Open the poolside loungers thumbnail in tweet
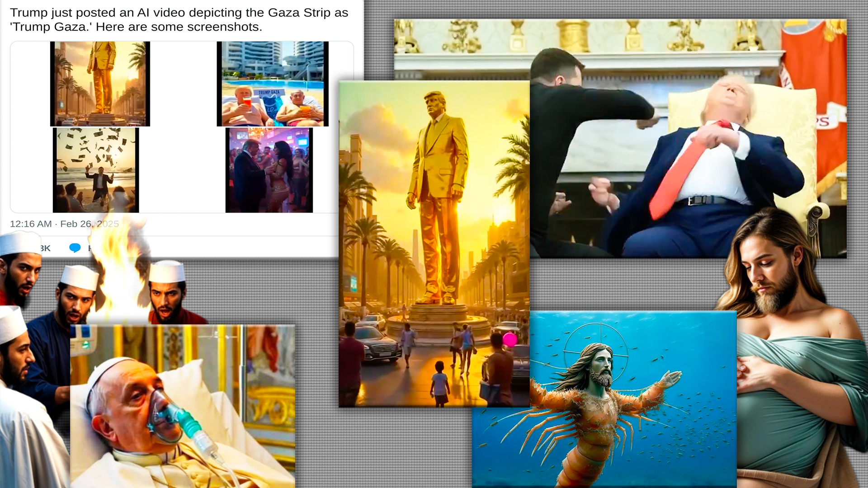868x488 pixels. pyautogui.click(x=273, y=84)
